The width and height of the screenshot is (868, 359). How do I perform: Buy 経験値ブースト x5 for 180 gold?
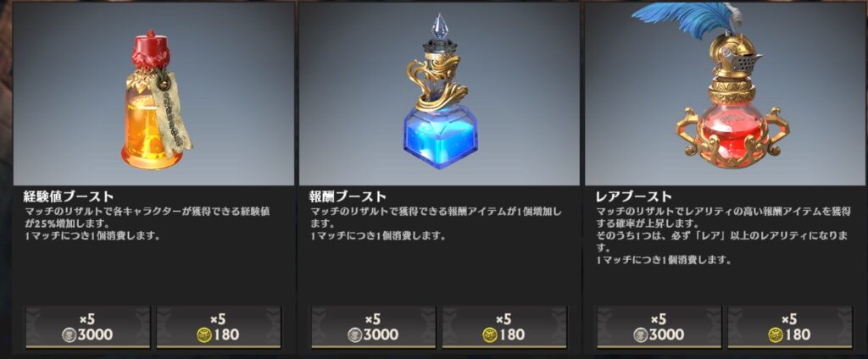tap(219, 328)
